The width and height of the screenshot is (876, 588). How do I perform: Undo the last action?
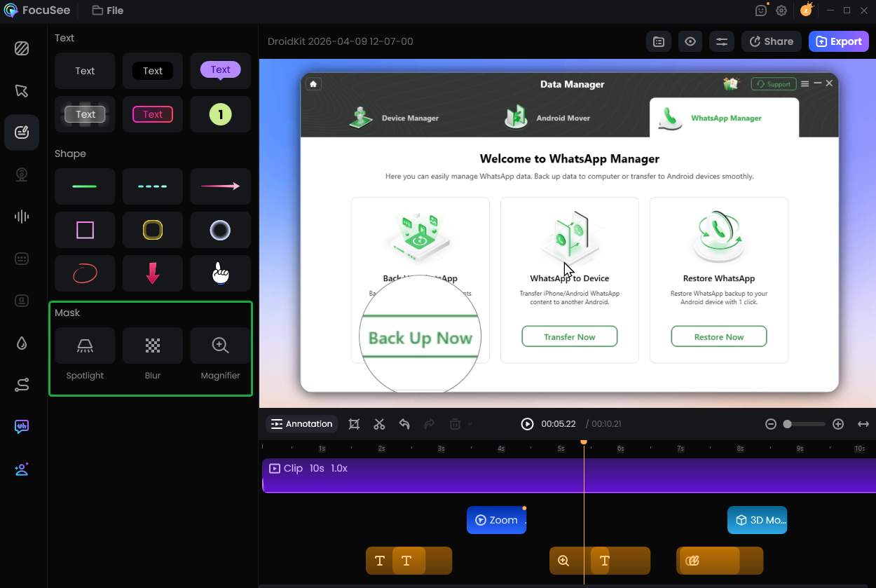404,424
